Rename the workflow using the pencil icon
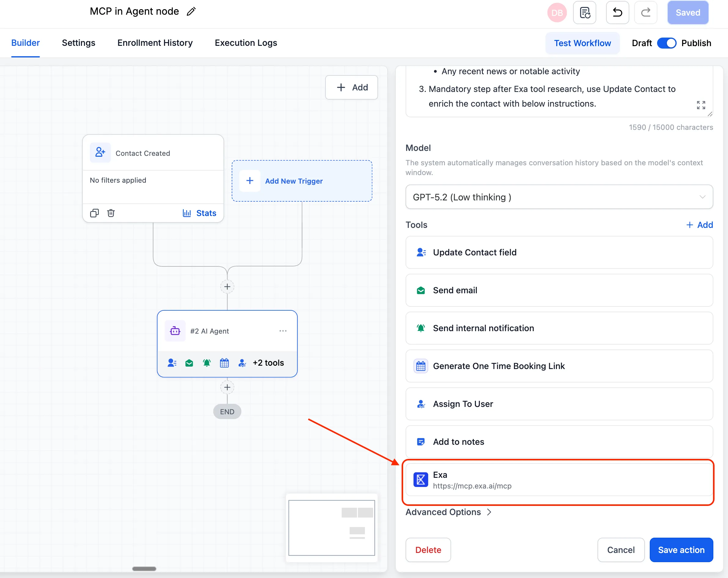728x578 pixels. point(191,11)
